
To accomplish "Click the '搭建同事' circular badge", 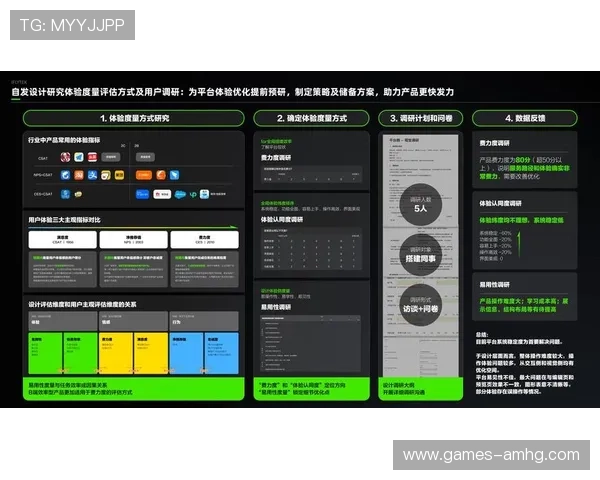I will click(421, 255).
